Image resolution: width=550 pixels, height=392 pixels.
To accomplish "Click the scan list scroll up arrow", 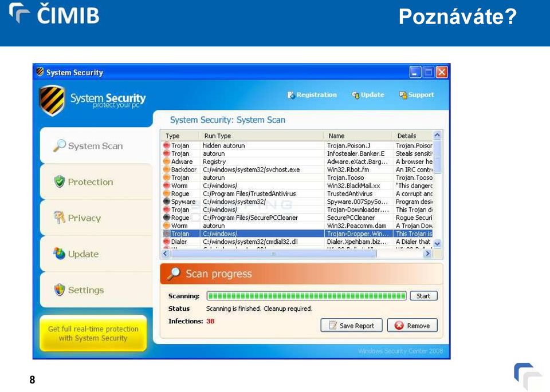I will coord(437,135).
